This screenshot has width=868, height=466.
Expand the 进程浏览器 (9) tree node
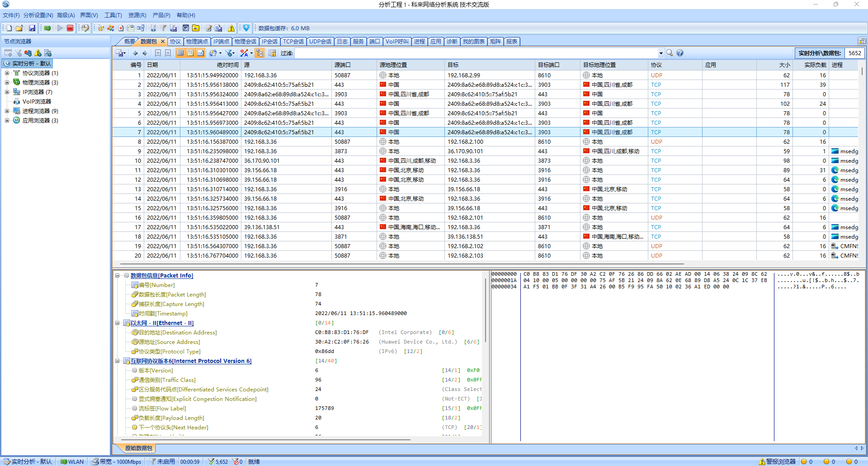(x=7, y=111)
